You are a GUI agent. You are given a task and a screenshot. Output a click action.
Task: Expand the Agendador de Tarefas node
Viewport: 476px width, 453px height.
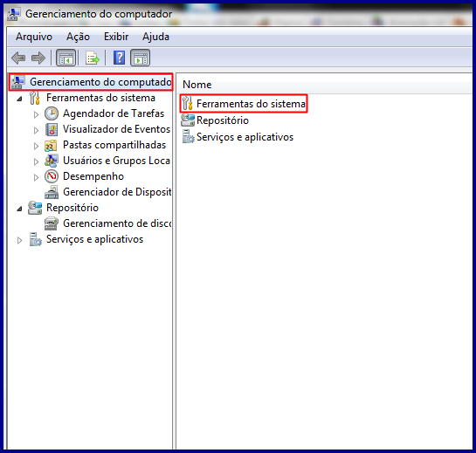pos(36,114)
